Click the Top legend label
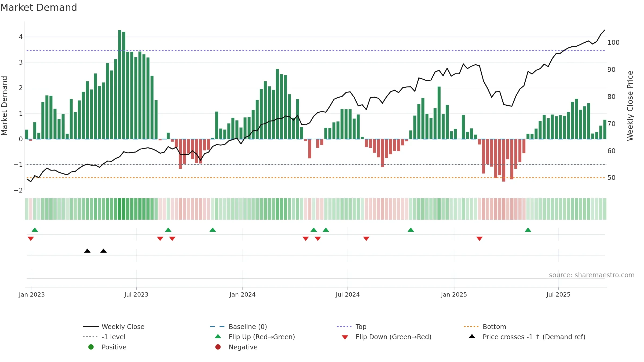This screenshot has width=644, height=362. [x=361, y=327]
